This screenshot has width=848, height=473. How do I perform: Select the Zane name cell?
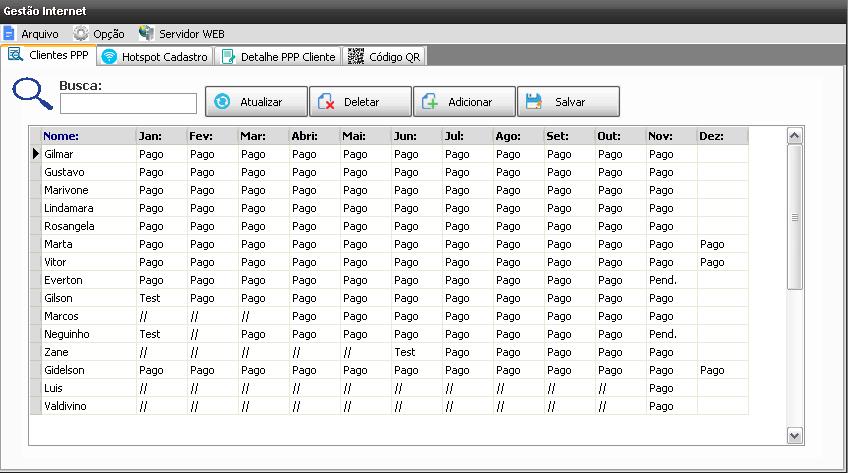(x=89, y=352)
